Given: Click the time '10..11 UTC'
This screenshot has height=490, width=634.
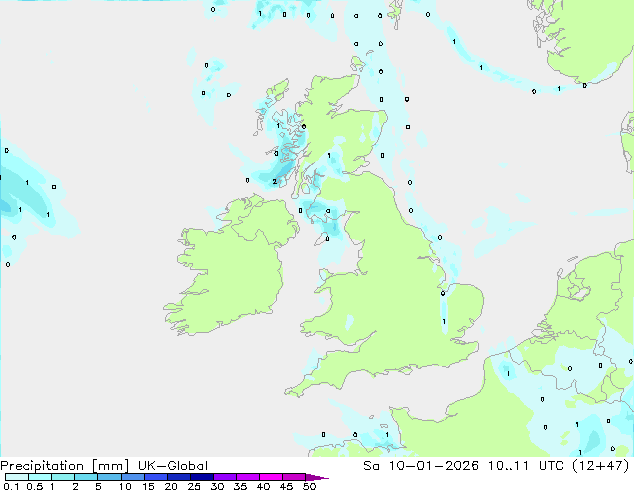Looking at the screenshot, I should tap(527, 466).
